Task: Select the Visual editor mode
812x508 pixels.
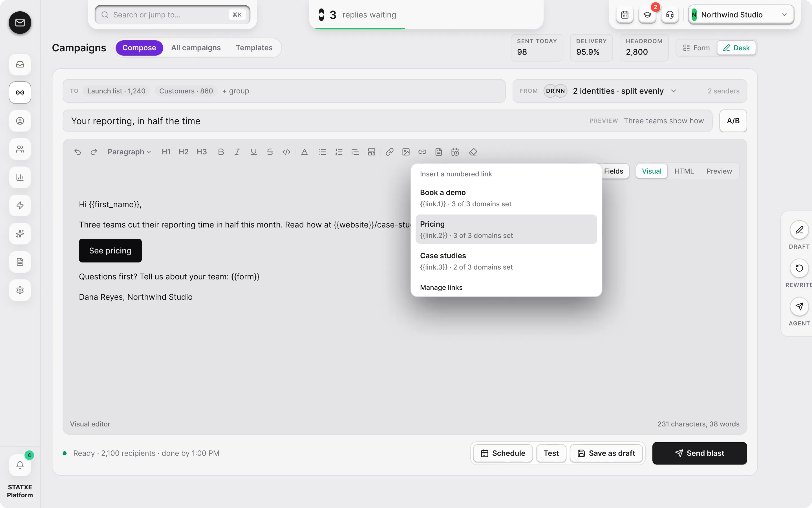Action: 652,171
